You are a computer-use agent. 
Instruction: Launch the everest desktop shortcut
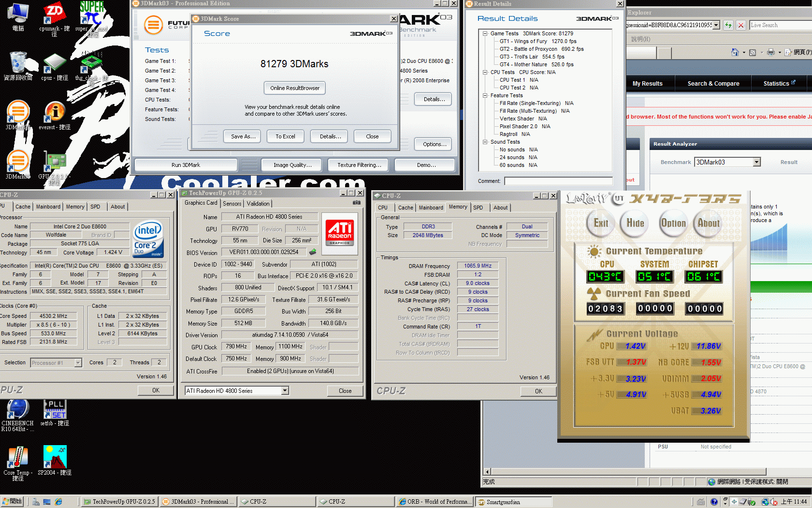[x=55, y=116]
